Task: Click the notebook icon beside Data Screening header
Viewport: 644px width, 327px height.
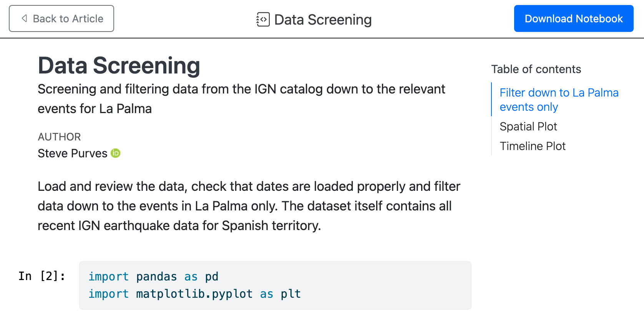Action: 262,19
